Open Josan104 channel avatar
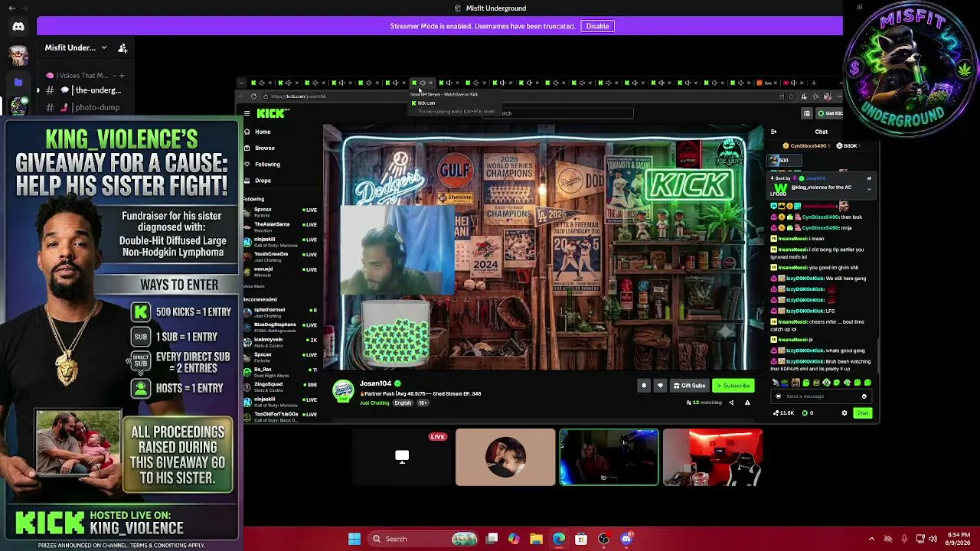This screenshot has height=551, width=980. (343, 390)
